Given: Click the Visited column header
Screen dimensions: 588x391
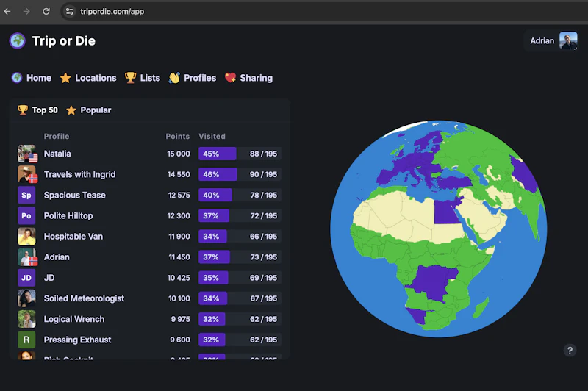Looking at the screenshot, I should click(212, 137).
